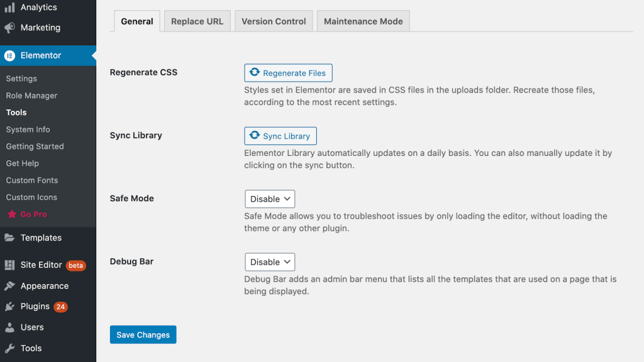Click the Users person icon
644x362 pixels.
[9, 327]
